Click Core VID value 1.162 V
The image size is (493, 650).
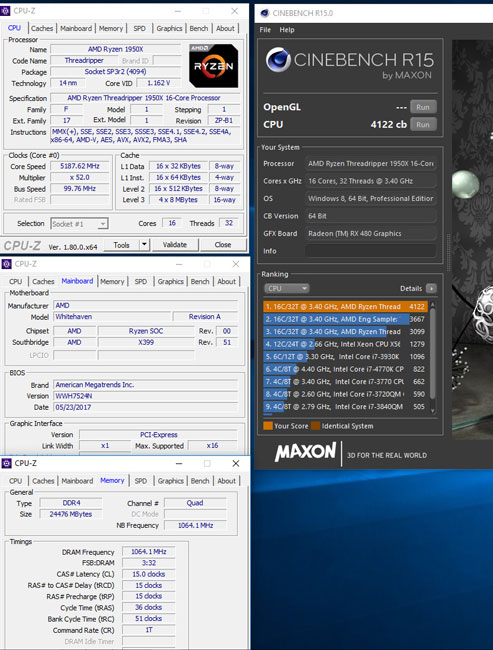click(x=158, y=83)
